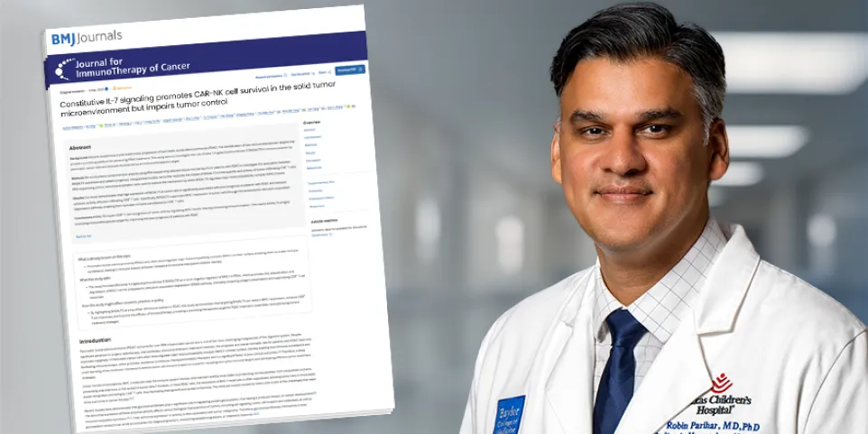Open the Share option
Viewport: 868px width, 434px height.
[323, 72]
